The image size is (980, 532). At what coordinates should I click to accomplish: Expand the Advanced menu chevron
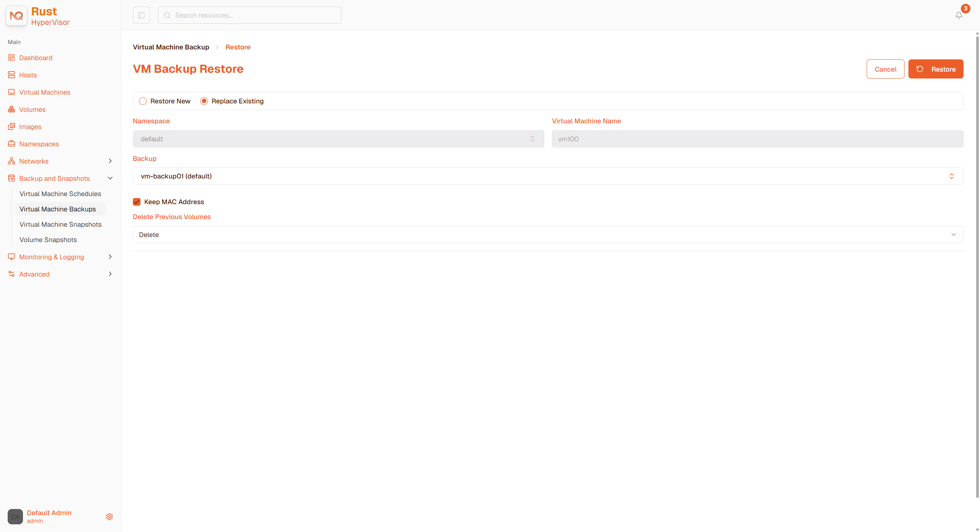tap(110, 274)
